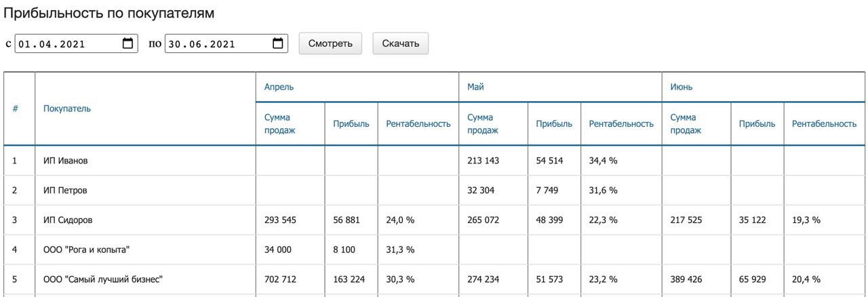Click the Смотреть button
Image resolution: width=868 pixels, height=297 pixels.
330,43
